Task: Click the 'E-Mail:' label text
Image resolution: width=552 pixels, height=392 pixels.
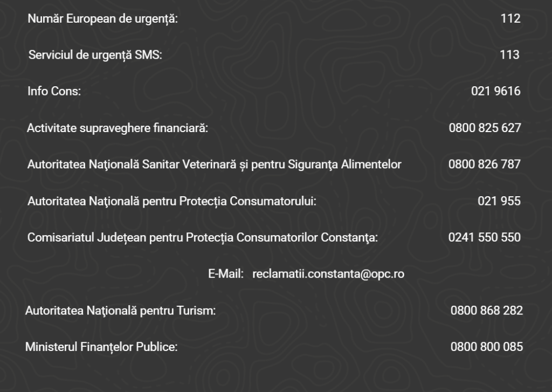Action: click(226, 274)
